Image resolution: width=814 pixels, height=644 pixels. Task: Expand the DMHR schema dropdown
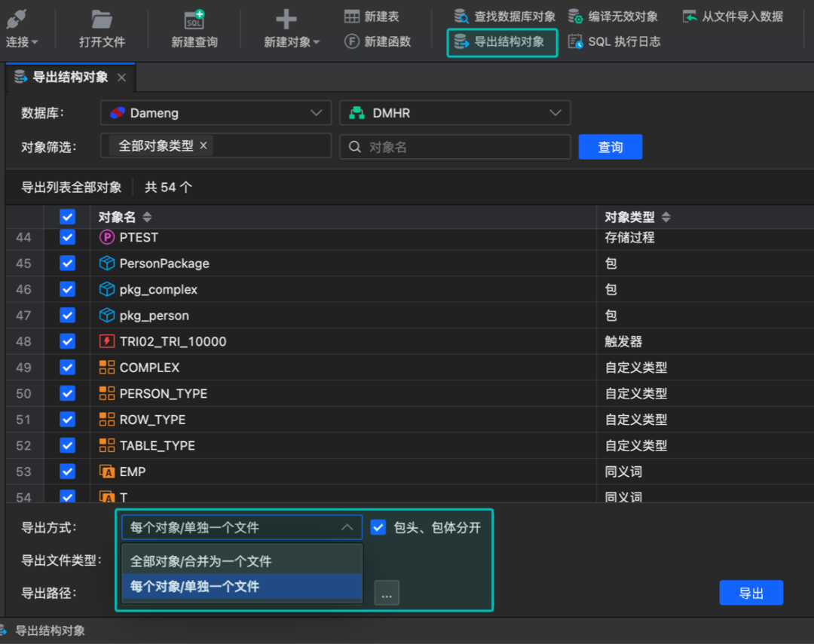(454, 113)
